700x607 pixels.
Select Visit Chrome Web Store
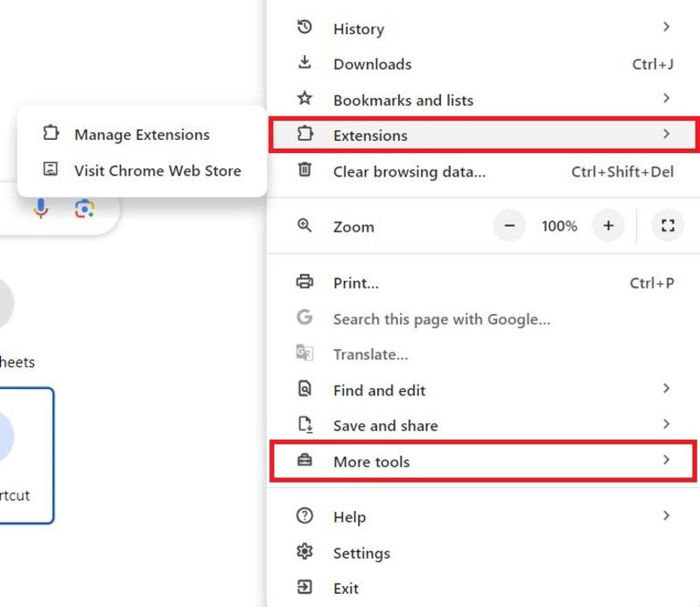(142, 171)
